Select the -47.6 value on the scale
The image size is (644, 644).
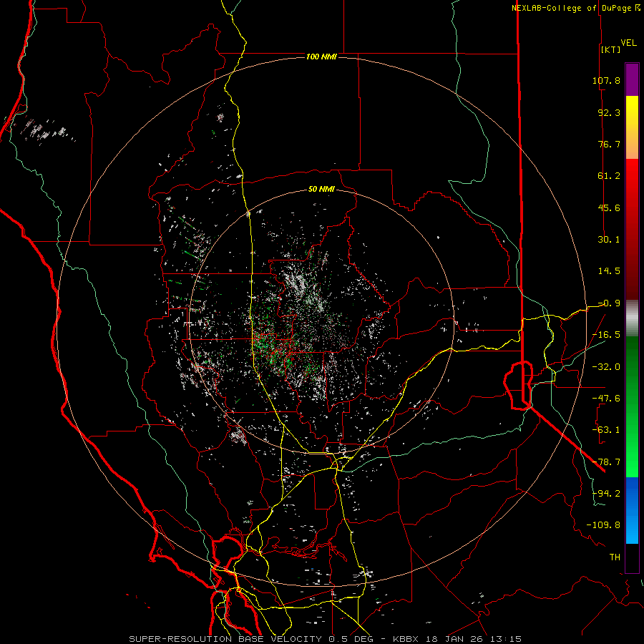(606, 398)
